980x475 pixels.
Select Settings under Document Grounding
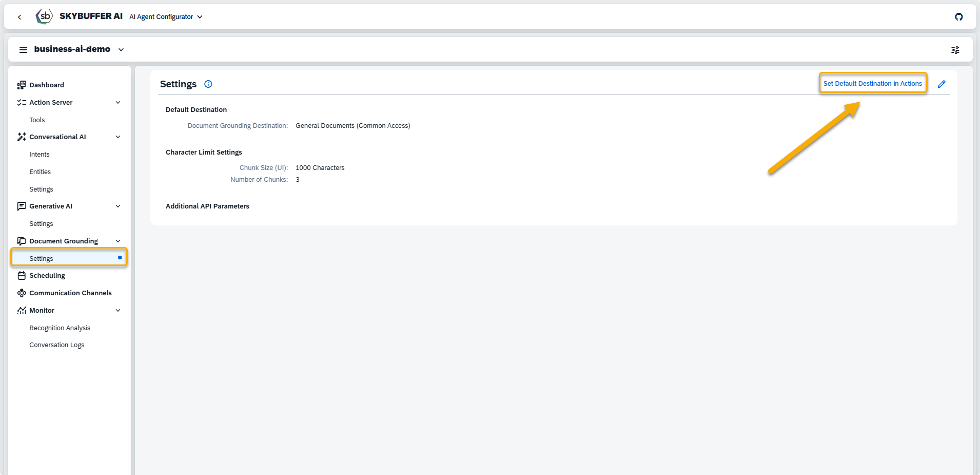[x=41, y=259]
